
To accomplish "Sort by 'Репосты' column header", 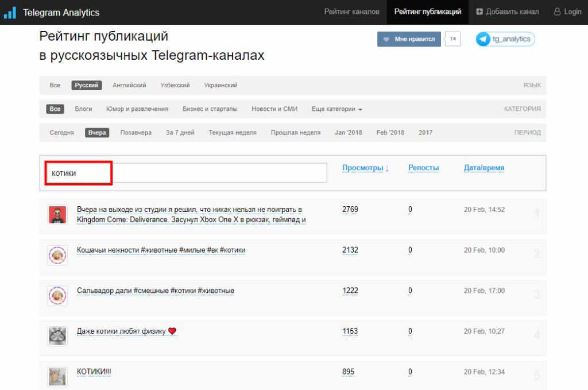I will coord(423,168).
